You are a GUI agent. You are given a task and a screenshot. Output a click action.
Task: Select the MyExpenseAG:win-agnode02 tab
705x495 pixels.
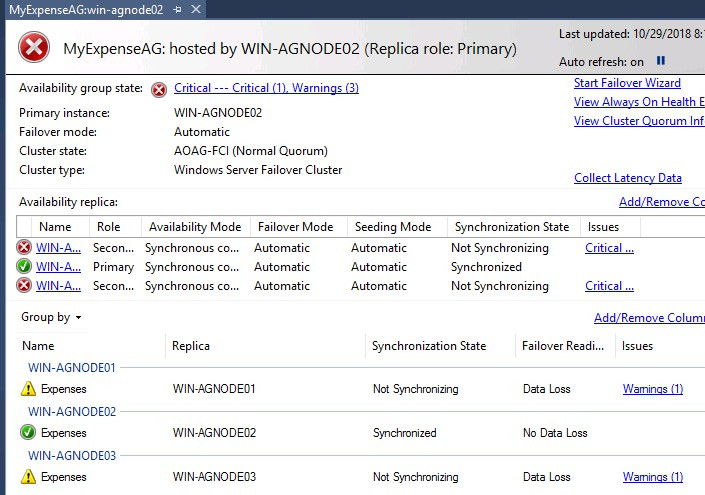(x=85, y=8)
